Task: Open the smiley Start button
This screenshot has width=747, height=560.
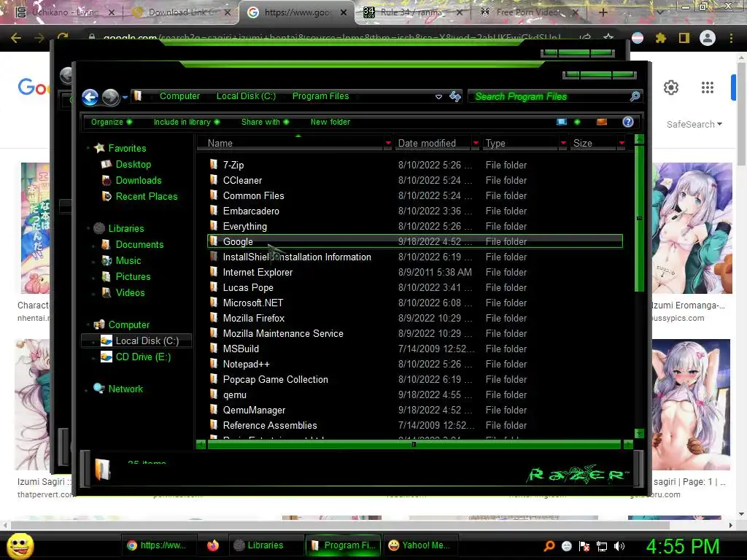Action: 20,545
